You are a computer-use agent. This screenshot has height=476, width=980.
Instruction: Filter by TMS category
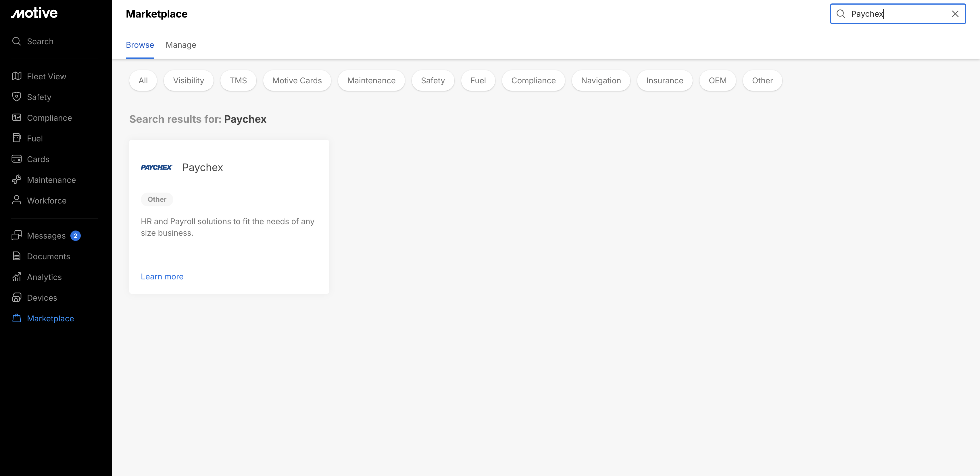[238, 80]
